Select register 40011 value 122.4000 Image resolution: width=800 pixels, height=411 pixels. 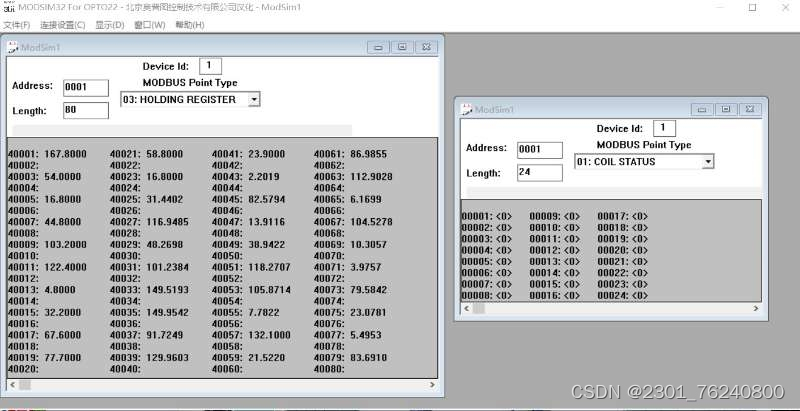click(65, 267)
